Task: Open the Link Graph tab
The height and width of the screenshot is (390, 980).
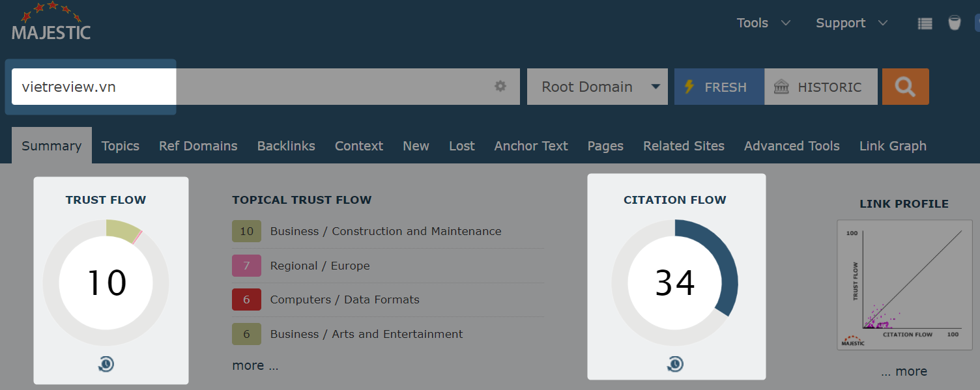Action: [893, 146]
